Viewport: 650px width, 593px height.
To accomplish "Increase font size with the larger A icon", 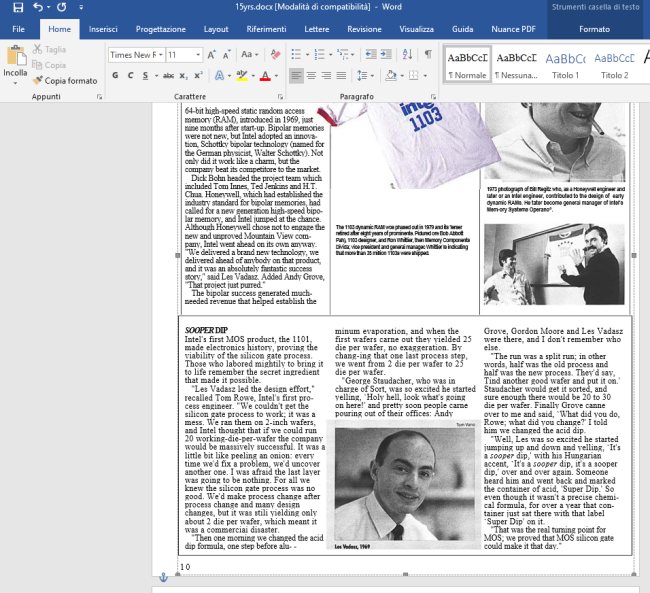I will click(211, 55).
